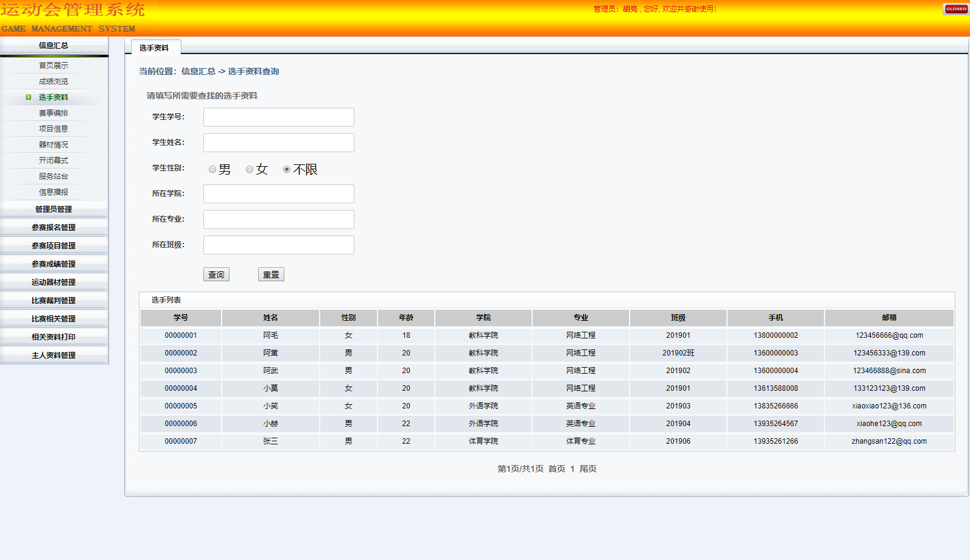Open the 赛事编排 menu item
Screen dimensions: 970x560
(x=54, y=113)
